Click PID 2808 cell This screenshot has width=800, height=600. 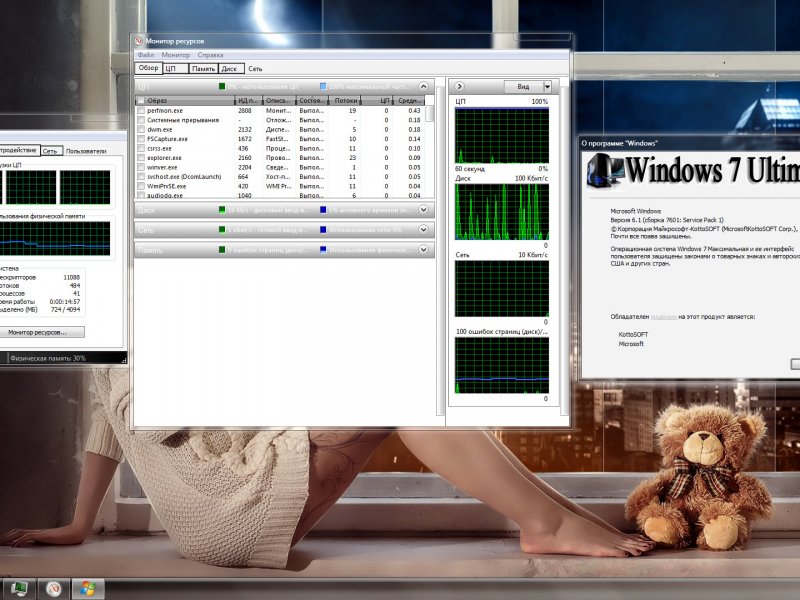[245, 110]
